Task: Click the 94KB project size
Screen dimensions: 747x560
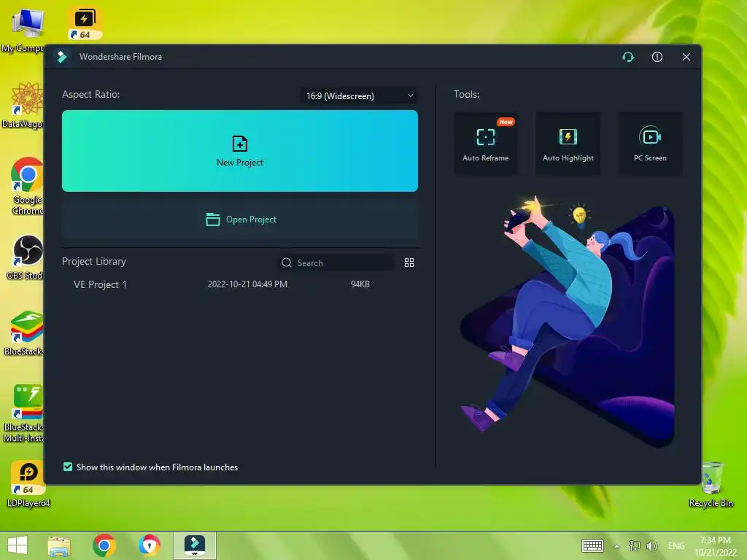Action: point(360,284)
